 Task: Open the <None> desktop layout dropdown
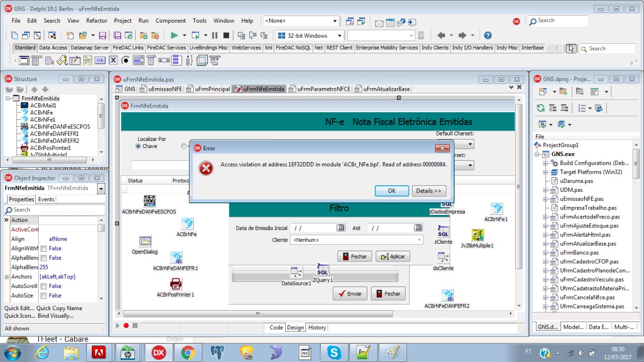pyautogui.click(x=335, y=21)
